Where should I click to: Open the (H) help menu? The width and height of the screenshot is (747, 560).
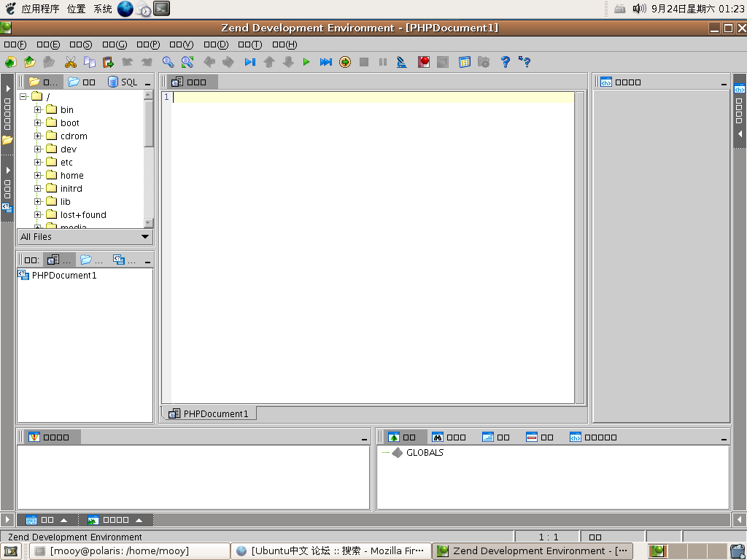click(x=285, y=44)
